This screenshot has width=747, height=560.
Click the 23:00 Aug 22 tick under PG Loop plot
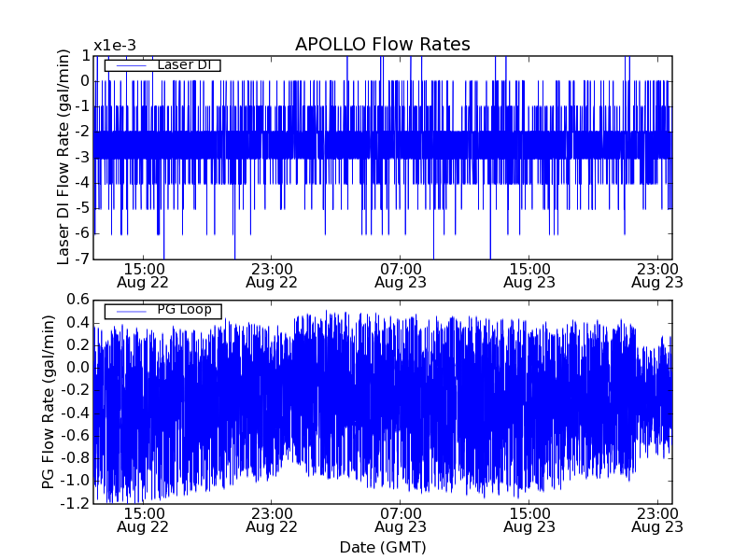coord(272,519)
